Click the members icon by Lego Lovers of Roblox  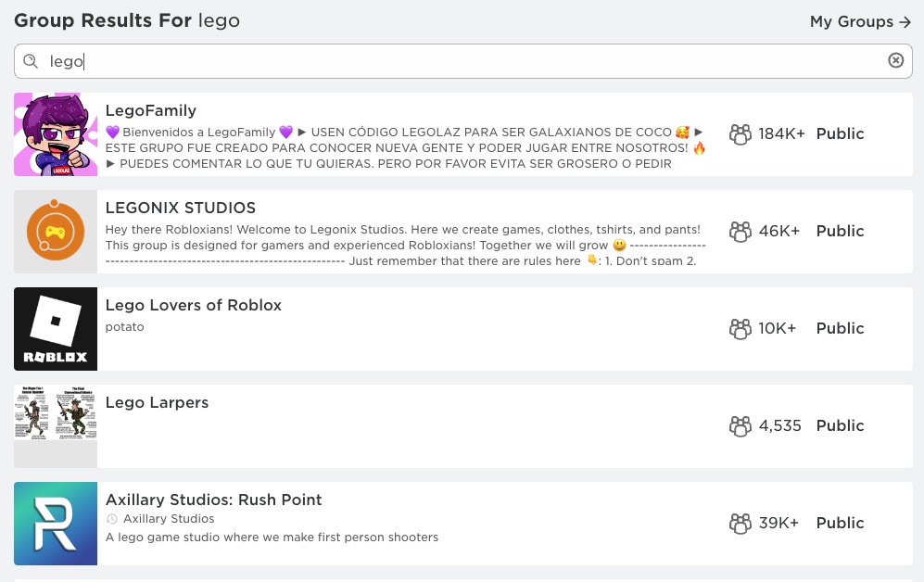click(x=740, y=329)
